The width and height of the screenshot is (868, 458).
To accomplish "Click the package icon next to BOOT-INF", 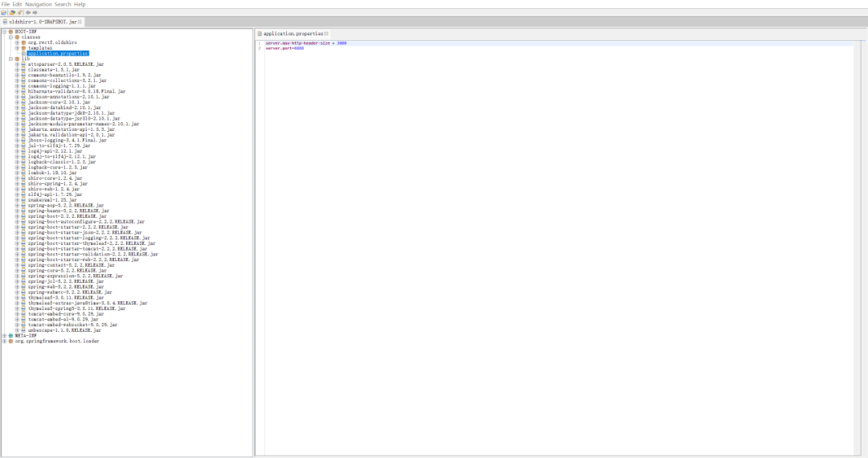I will pos(10,31).
